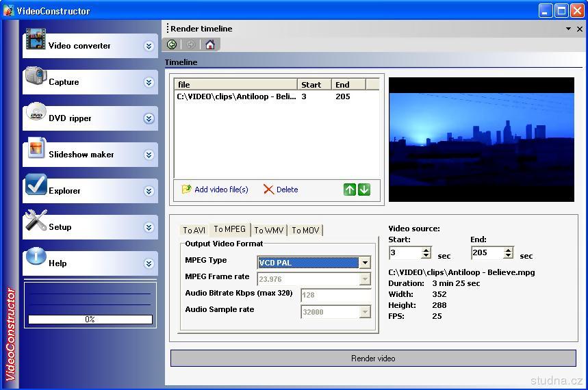Screen dimensions: 588x390
Task: Open the Setup tools icon
Action: [36, 221]
